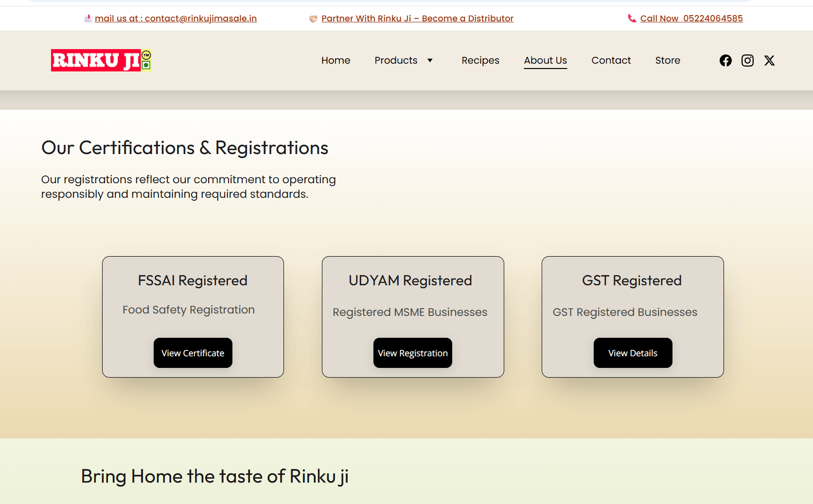Viewport: 813px width, 504px height.
Task: Open the Recipes page
Action: tap(480, 60)
